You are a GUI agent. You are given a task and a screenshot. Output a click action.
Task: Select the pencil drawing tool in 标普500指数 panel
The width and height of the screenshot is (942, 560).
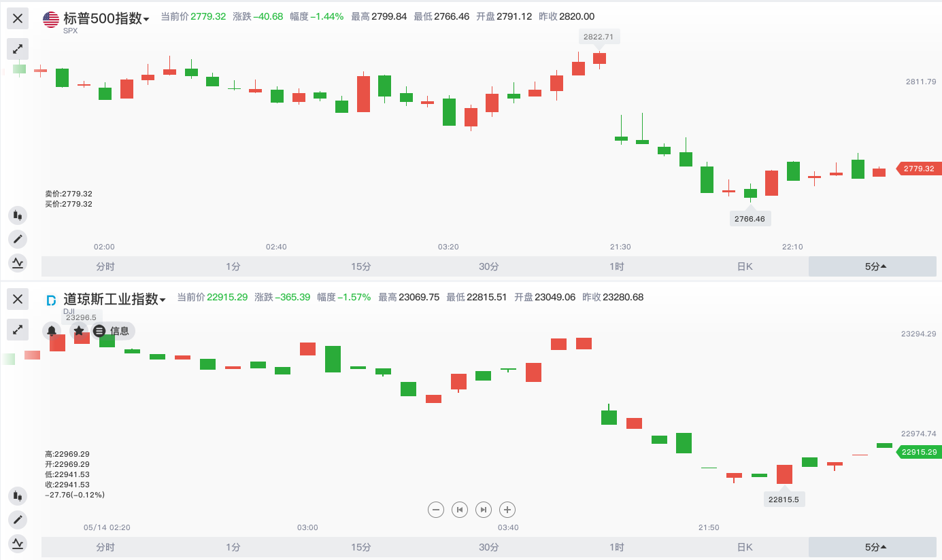pos(18,239)
